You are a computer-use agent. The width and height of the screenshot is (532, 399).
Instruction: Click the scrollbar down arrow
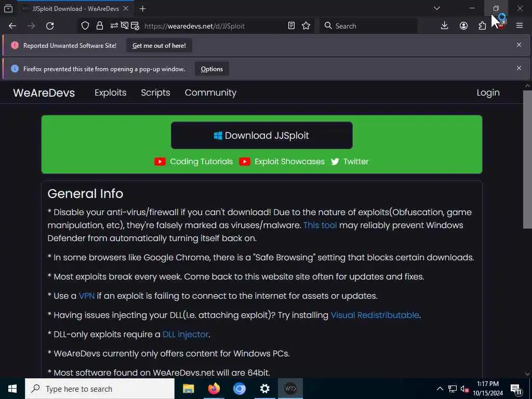coord(527,374)
